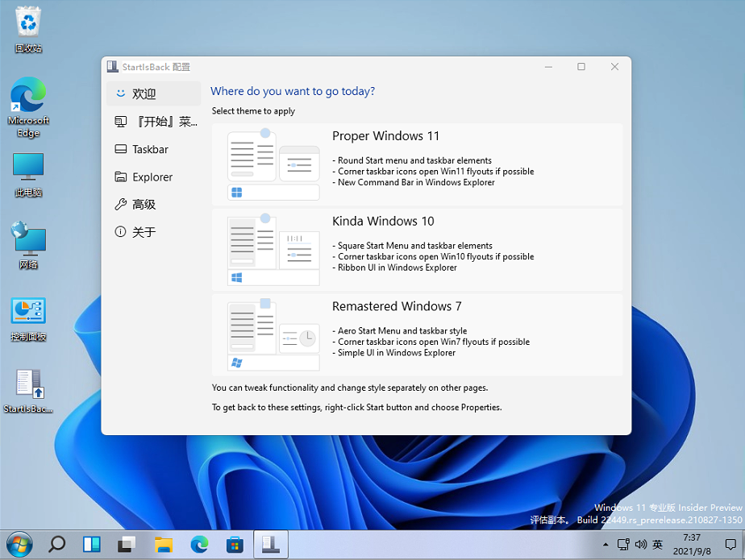Open the taskbar clock and date
The height and width of the screenshot is (560, 745).
click(691, 545)
